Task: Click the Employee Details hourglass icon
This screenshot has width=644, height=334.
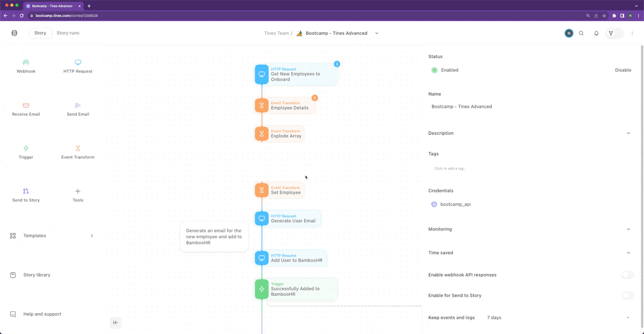Action: coord(262,106)
